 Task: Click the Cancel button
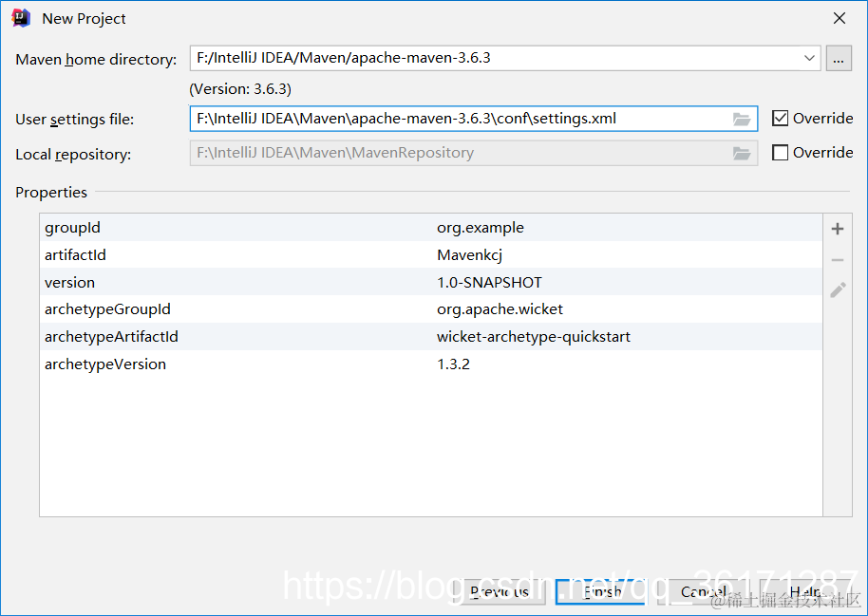coord(703,591)
